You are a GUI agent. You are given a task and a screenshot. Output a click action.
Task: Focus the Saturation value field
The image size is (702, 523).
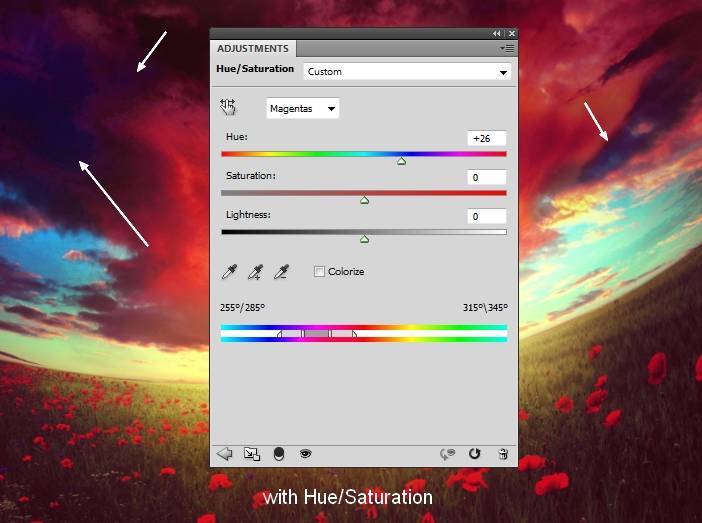click(x=487, y=177)
